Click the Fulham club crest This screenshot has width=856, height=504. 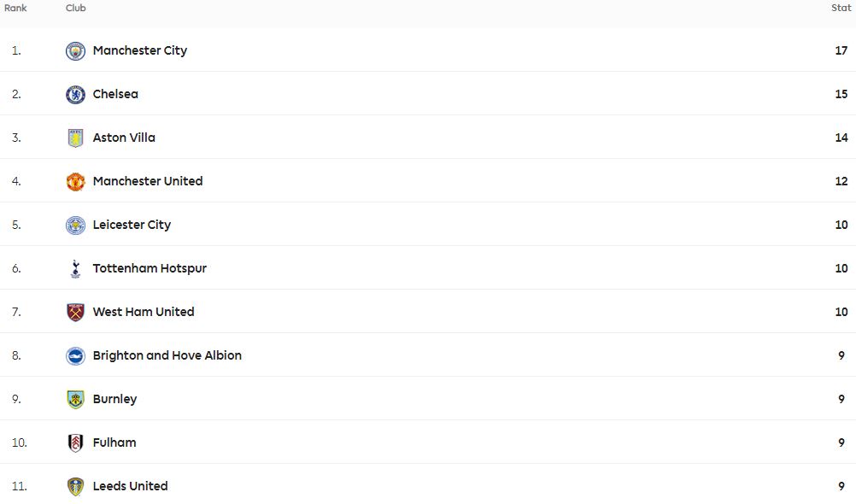75,442
